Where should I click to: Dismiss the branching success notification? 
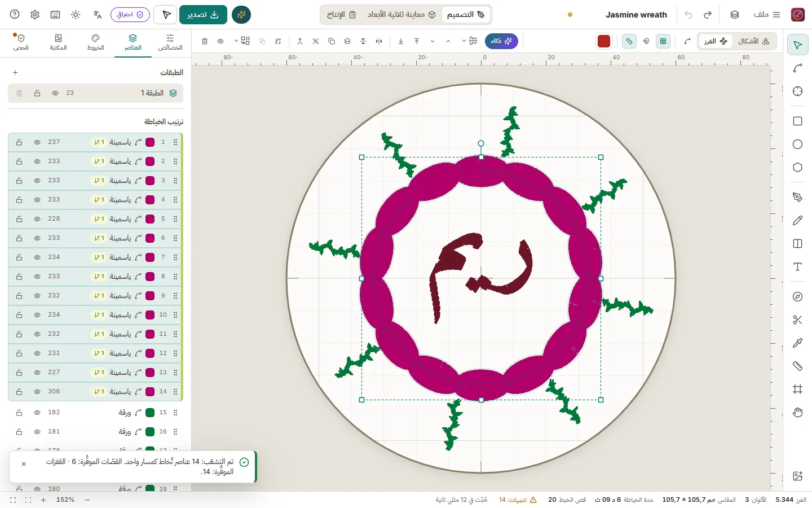click(24, 464)
